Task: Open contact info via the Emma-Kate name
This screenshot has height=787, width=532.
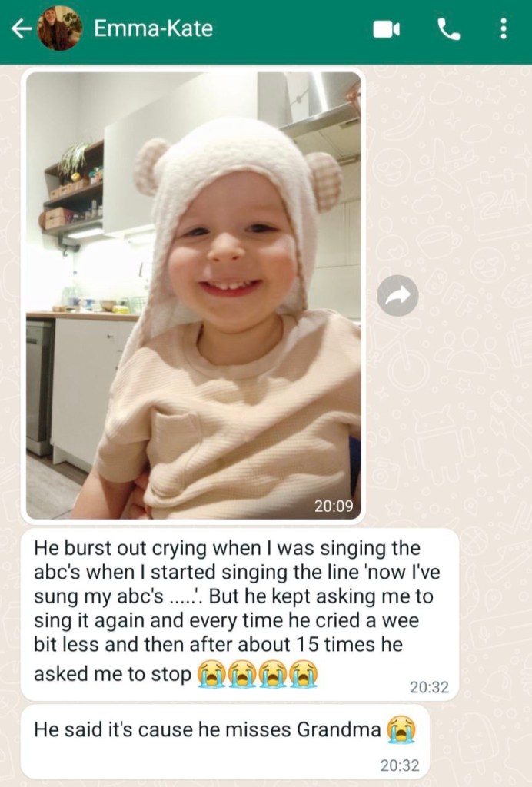Action: pyautogui.click(x=154, y=28)
